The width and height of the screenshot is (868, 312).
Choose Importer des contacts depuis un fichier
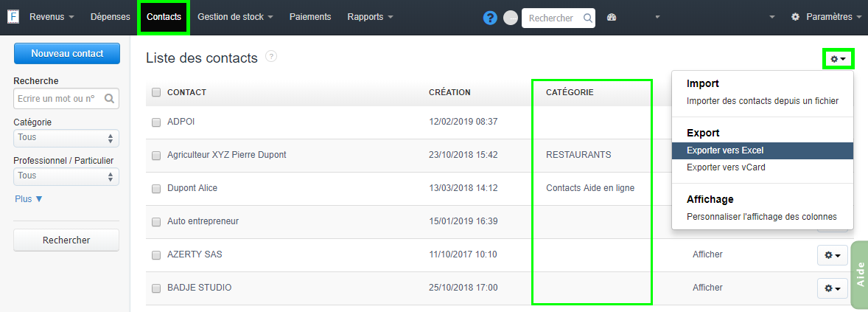coord(763,101)
